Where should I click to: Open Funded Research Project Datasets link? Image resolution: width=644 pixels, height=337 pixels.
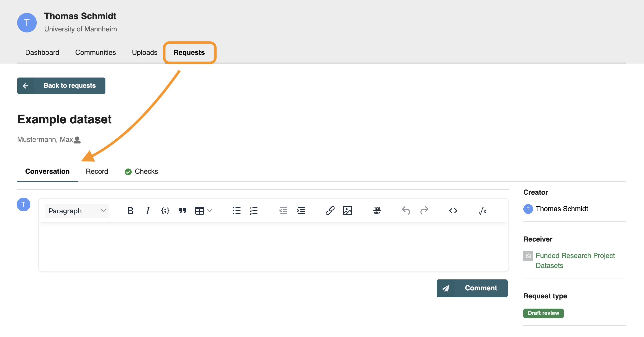(575, 260)
